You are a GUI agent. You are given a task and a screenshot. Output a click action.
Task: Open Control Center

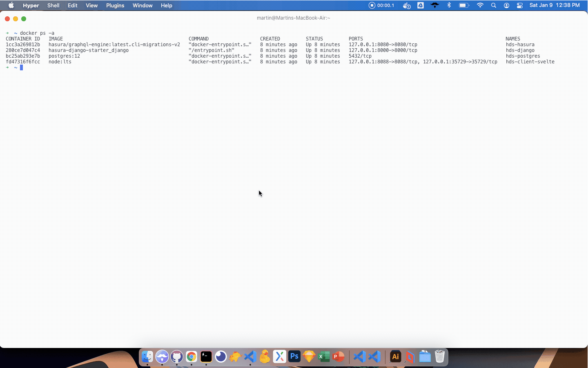[520, 5]
